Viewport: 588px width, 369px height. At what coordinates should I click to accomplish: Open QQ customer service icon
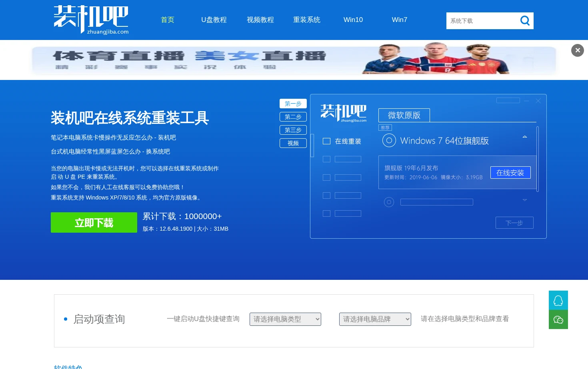click(x=558, y=300)
